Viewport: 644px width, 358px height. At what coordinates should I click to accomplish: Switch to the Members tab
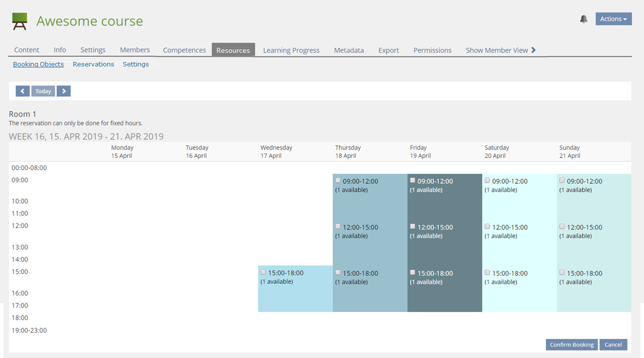point(135,50)
